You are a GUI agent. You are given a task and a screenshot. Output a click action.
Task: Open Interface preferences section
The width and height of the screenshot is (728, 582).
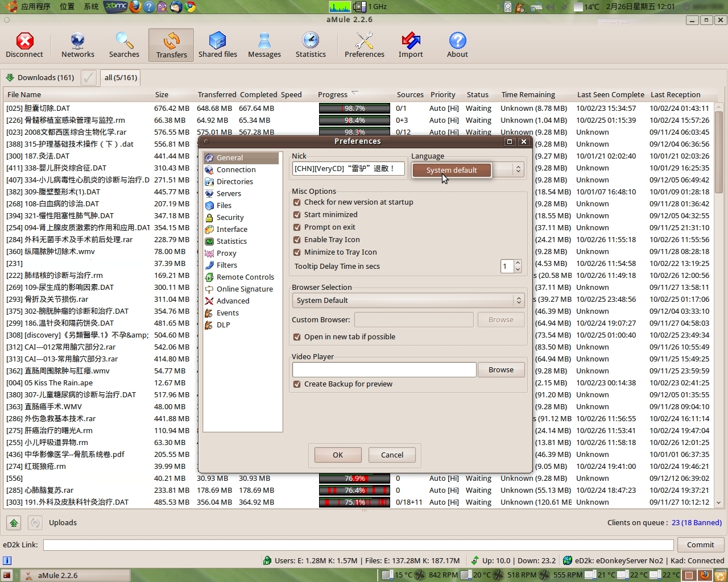[242, 229]
